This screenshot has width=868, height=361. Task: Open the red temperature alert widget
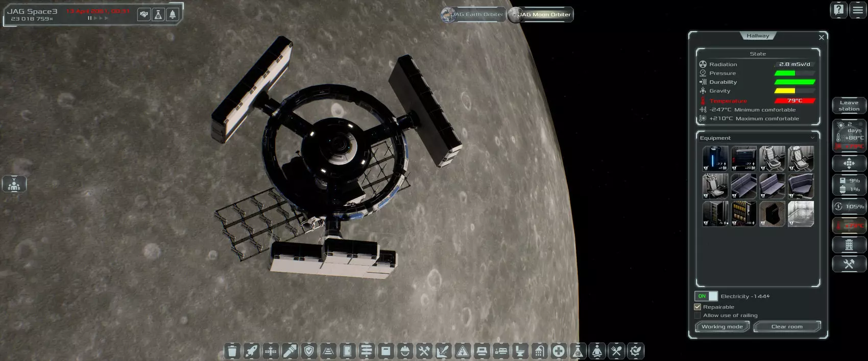(849, 225)
